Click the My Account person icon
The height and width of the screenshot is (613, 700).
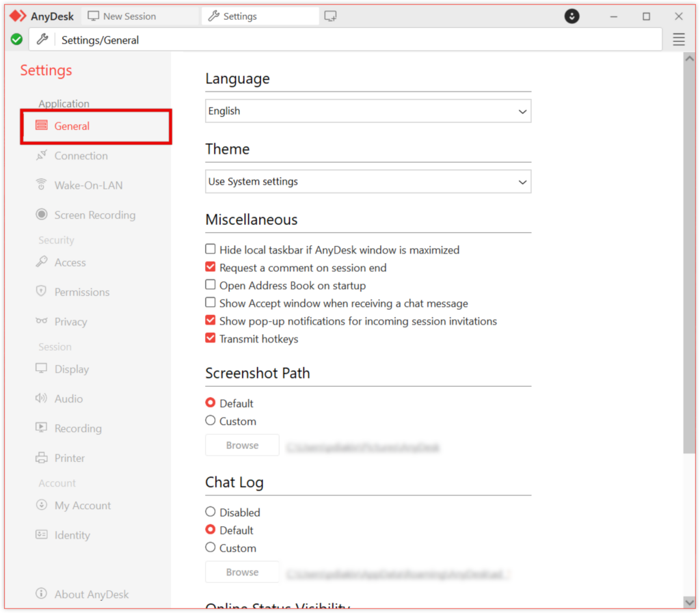pyautogui.click(x=42, y=505)
